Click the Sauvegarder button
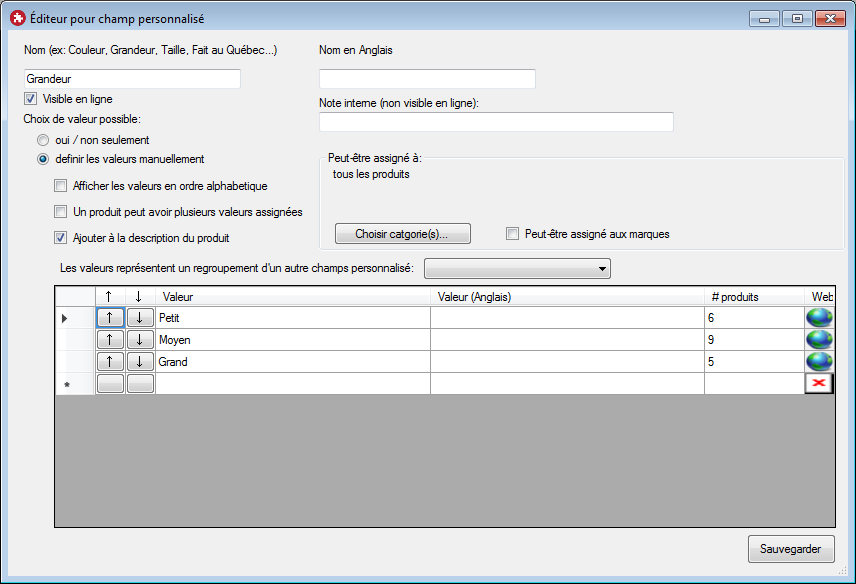 [790, 549]
